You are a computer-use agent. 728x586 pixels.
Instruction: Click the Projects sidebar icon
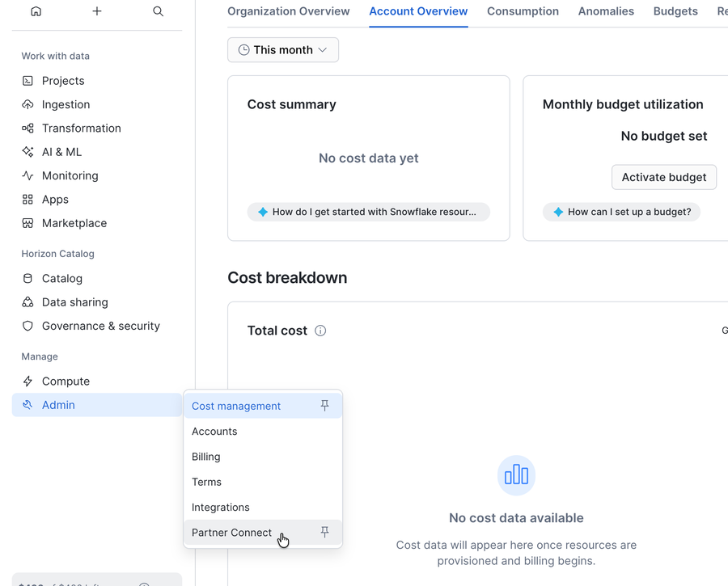[x=28, y=81]
